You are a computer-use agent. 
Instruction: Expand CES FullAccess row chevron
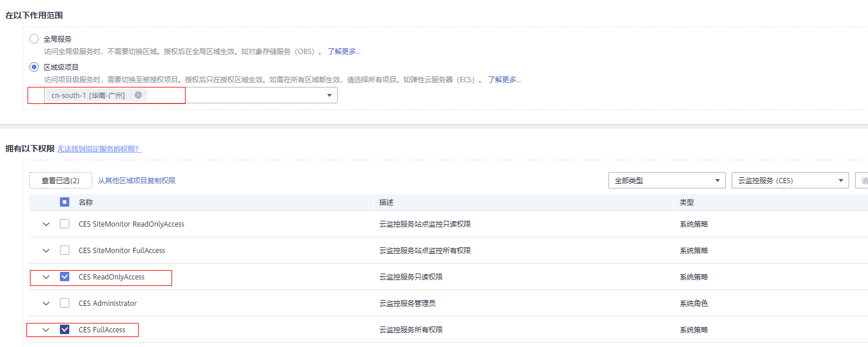coord(46,330)
